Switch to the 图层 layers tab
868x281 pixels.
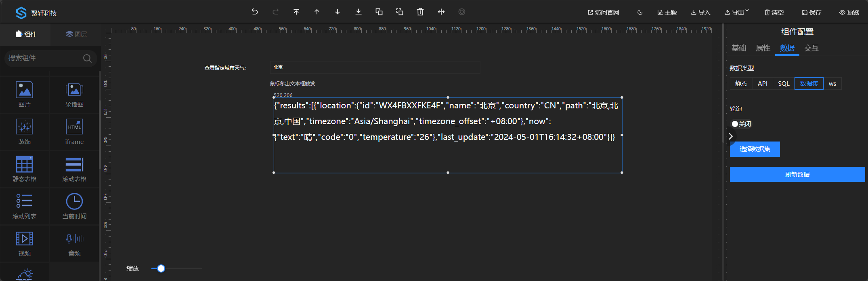point(76,34)
